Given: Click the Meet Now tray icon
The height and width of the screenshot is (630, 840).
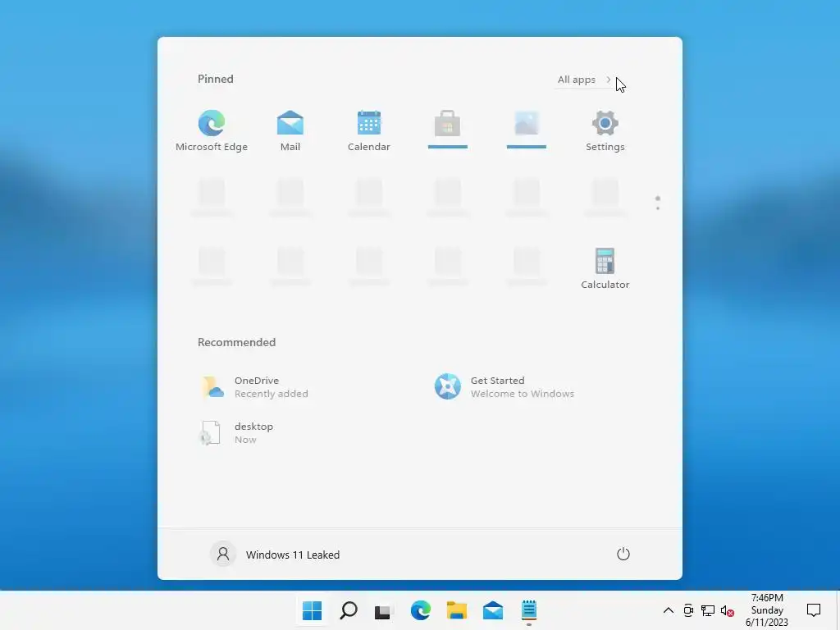Looking at the screenshot, I should [x=688, y=610].
